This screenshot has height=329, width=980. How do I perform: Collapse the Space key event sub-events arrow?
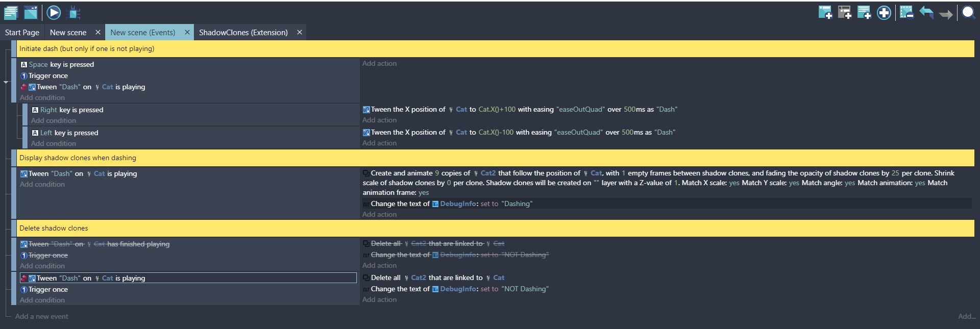6,82
